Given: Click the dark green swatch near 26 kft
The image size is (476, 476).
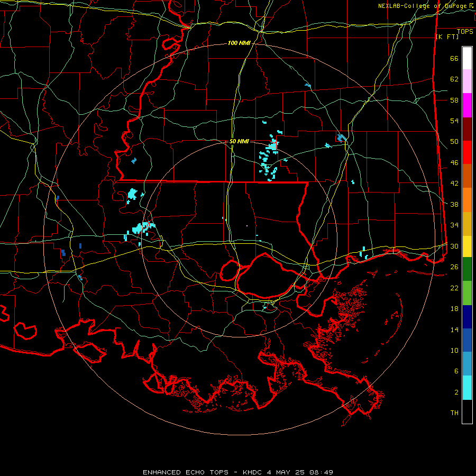Looking at the screenshot, I should (x=467, y=269).
